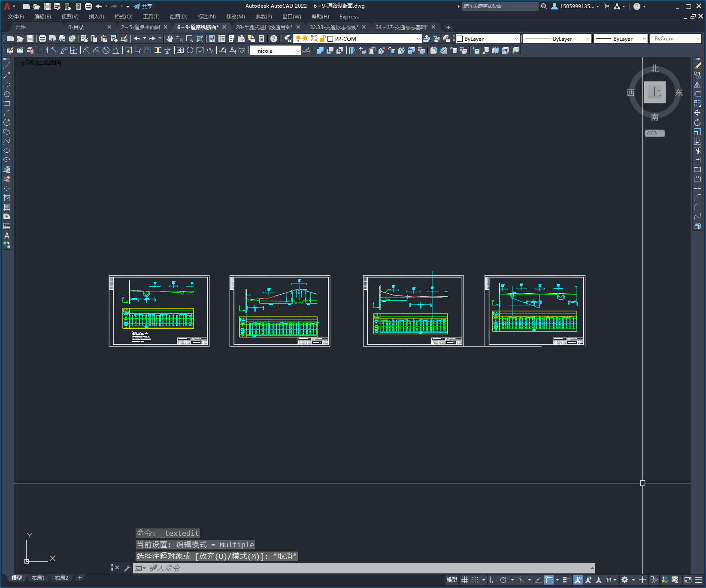Select the Move modify tool
Image resolution: width=706 pixels, height=588 pixels.
click(697, 113)
